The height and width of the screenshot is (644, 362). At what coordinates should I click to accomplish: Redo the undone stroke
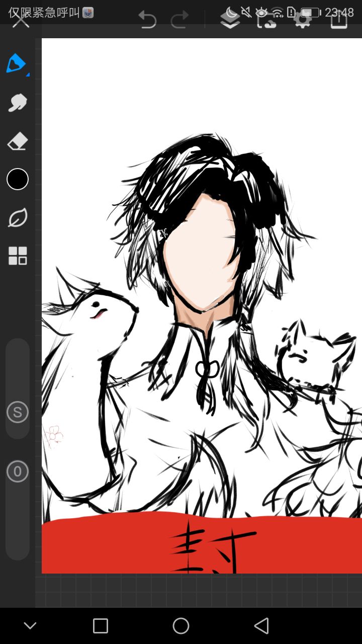(x=179, y=20)
